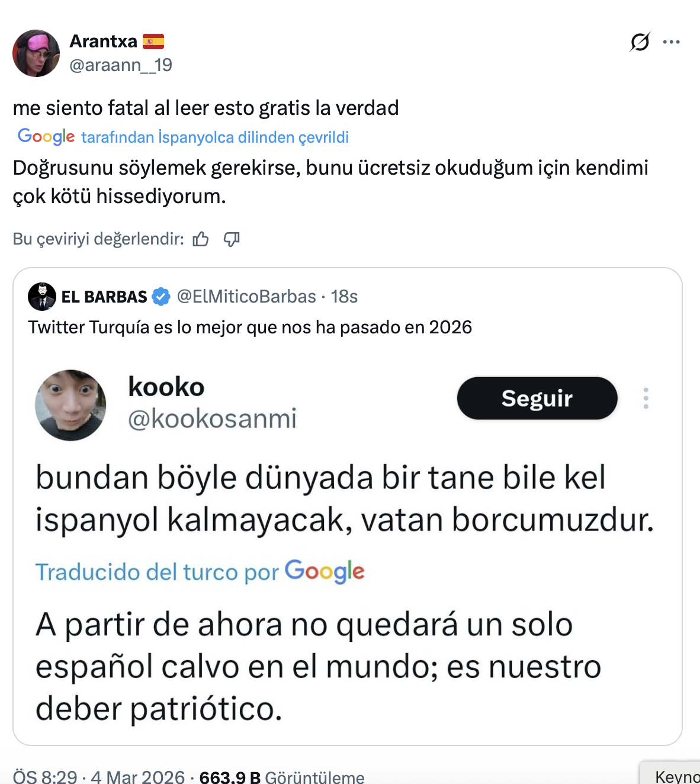The image size is (700, 784).
Task: Dislike the translation with thumbs down
Action: click(231, 239)
